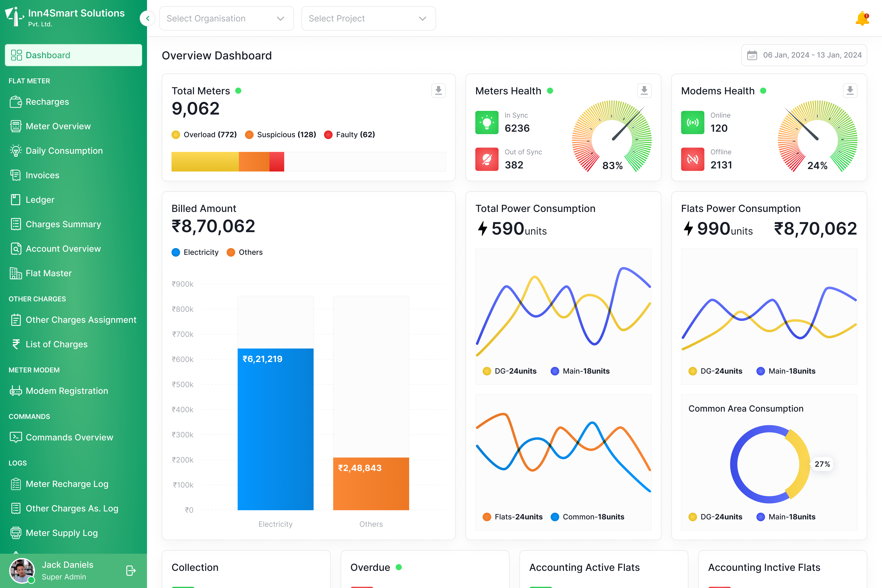The image size is (882, 588).
Task: Navigate to Daily Consumption
Action: point(64,150)
